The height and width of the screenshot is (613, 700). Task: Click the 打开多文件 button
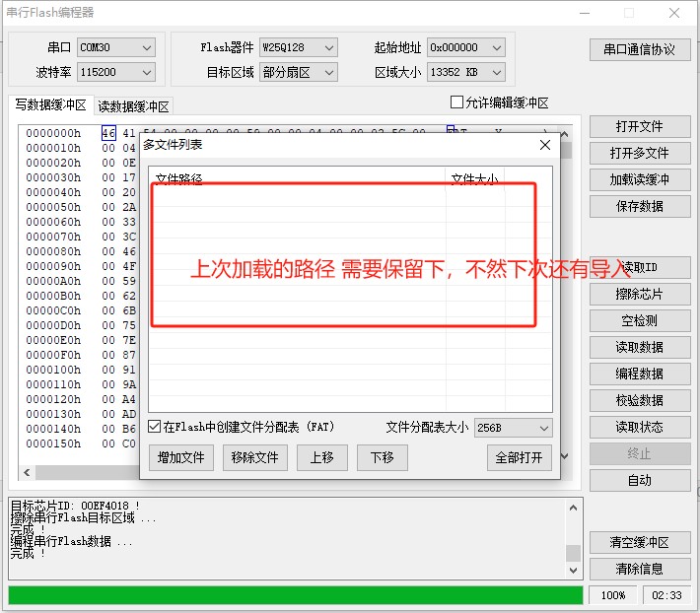point(640,153)
